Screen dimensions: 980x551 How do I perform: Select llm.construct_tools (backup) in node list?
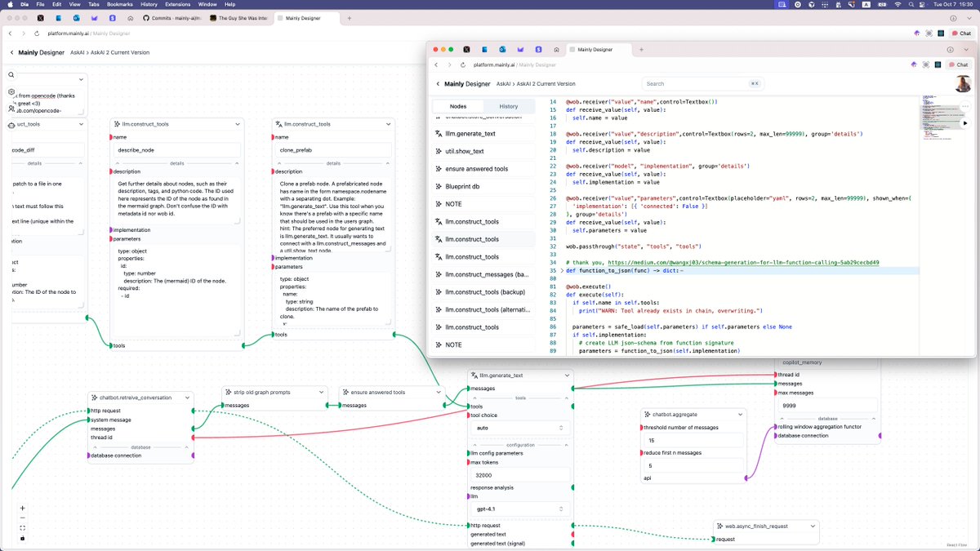point(483,292)
